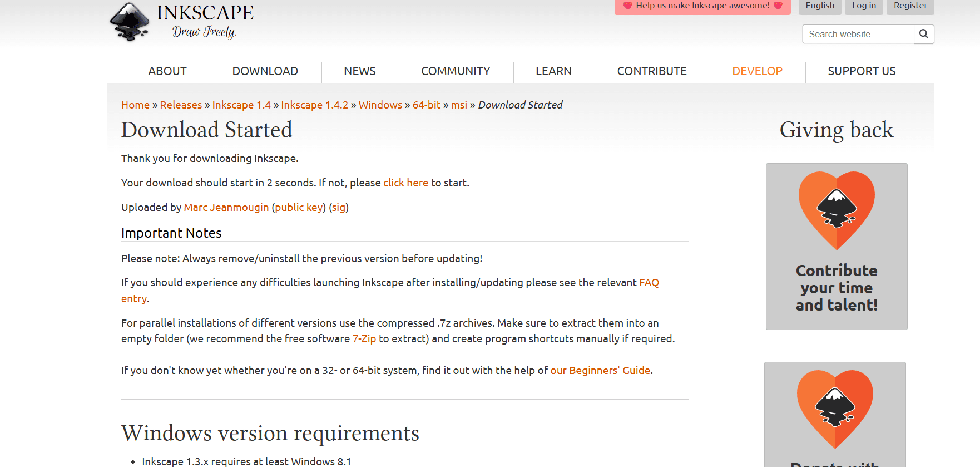Click the 'Help us make Inkscape awesome' button

pyautogui.click(x=702, y=6)
